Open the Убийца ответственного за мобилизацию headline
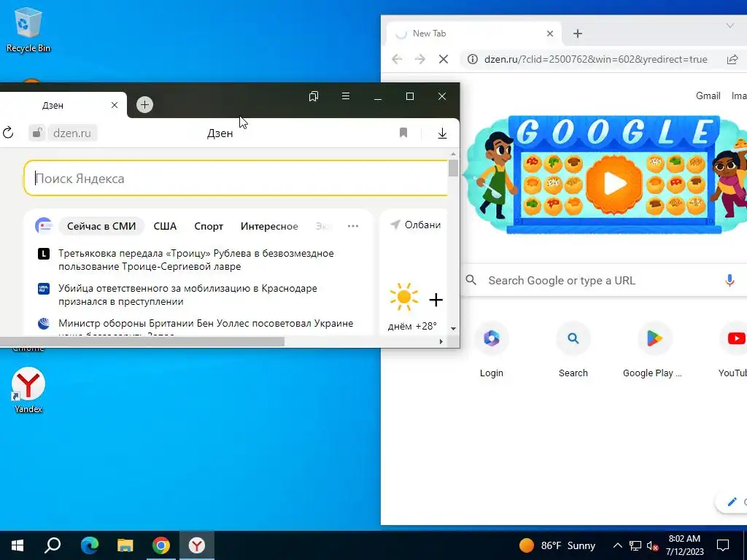Viewport: 747px width, 560px height. (x=187, y=295)
